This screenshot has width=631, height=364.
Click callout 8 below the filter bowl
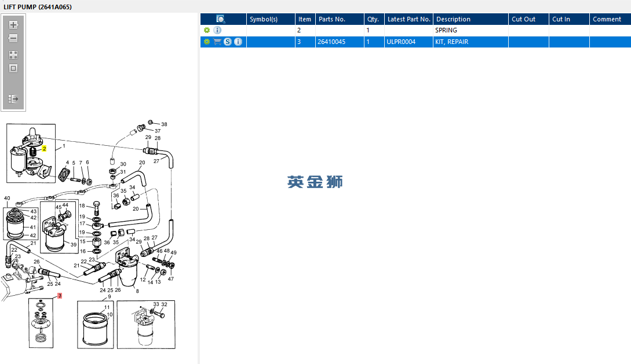pos(137,291)
